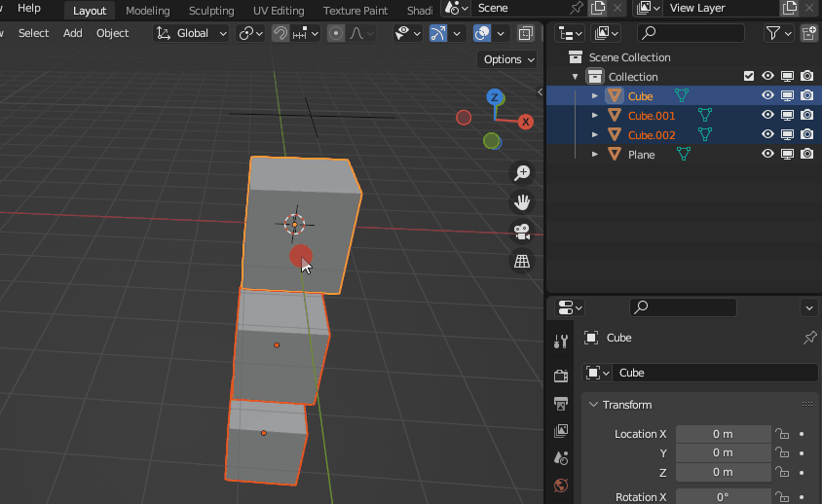This screenshot has width=822, height=504.
Task: Browse scenes with the Scene icon
Action: click(455, 8)
